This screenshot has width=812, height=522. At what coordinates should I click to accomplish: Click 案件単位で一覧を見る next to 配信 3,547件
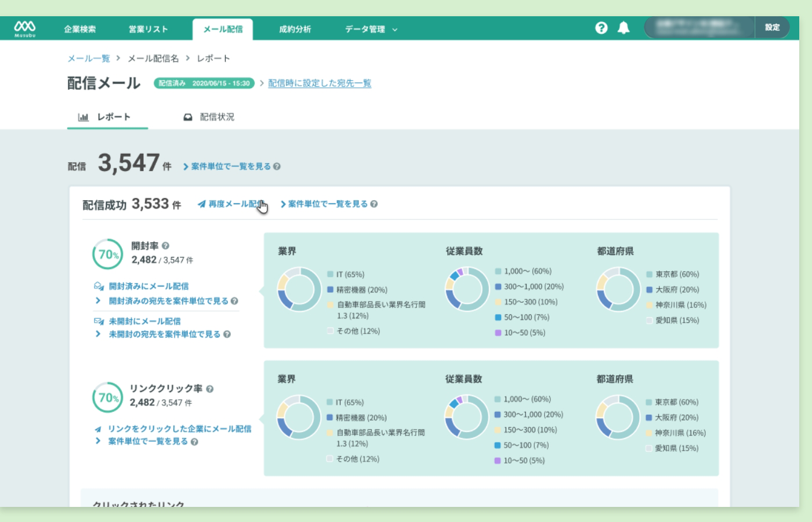point(231,166)
